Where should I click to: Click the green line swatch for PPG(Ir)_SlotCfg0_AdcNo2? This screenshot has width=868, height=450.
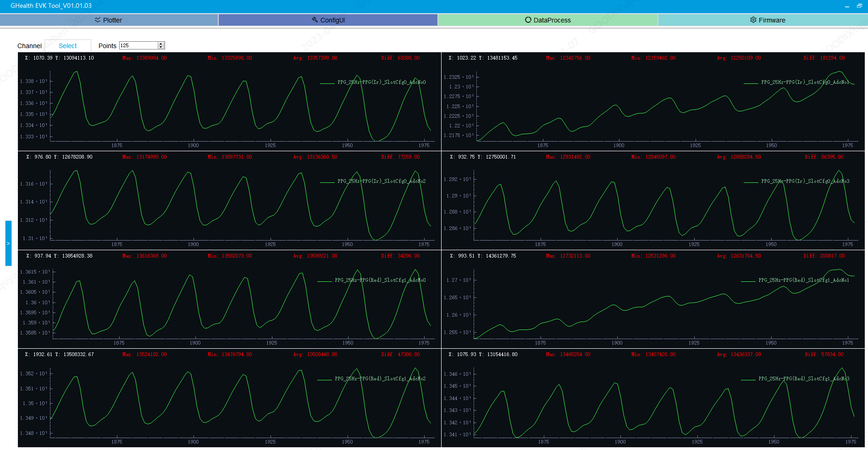(327, 182)
